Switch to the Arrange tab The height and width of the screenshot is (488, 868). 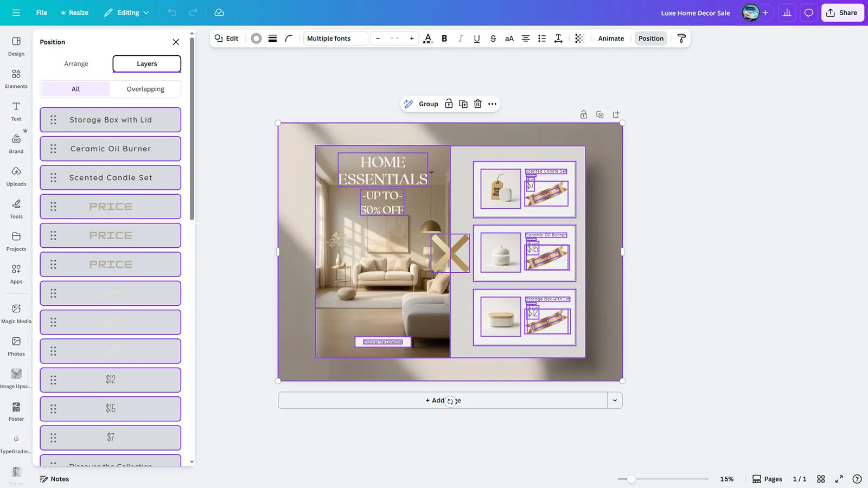click(76, 64)
